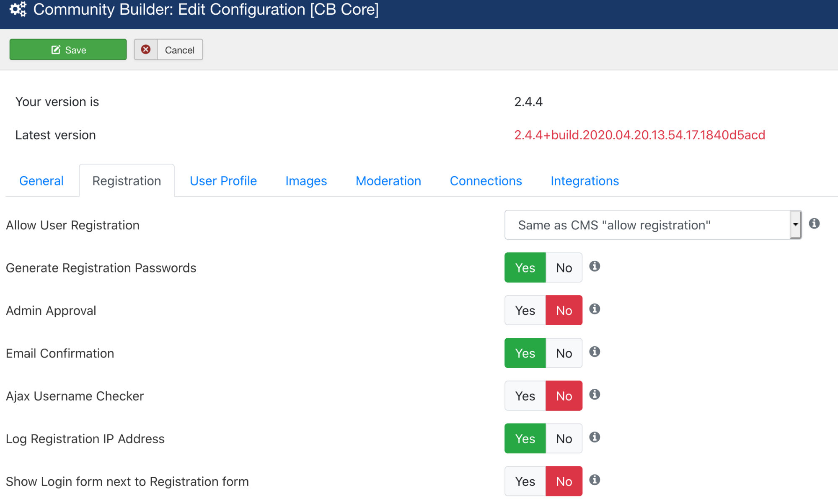The width and height of the screenshot is (838, 504).
Task: Choose Yes for Show Login form next to Registration
Action: pos(525,481)
